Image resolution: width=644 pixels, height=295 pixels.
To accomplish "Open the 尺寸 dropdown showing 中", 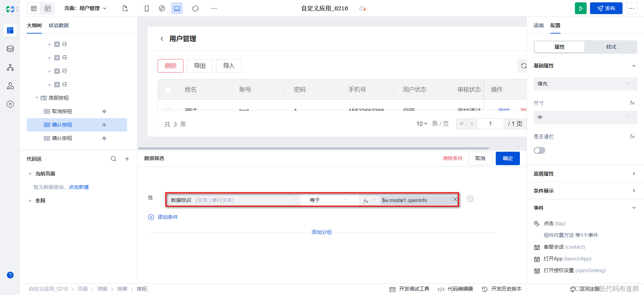I will pos(585,117).
